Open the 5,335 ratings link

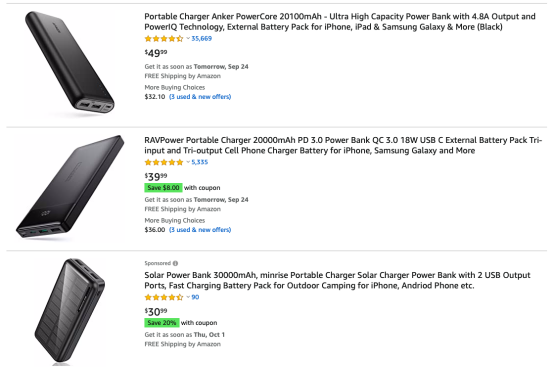[x=200, y=162]
